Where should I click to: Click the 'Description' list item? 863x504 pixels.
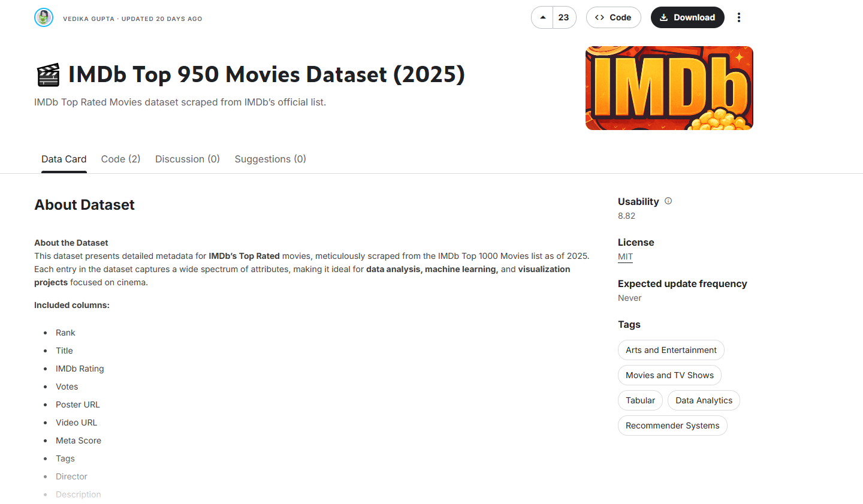click(79, 494)
